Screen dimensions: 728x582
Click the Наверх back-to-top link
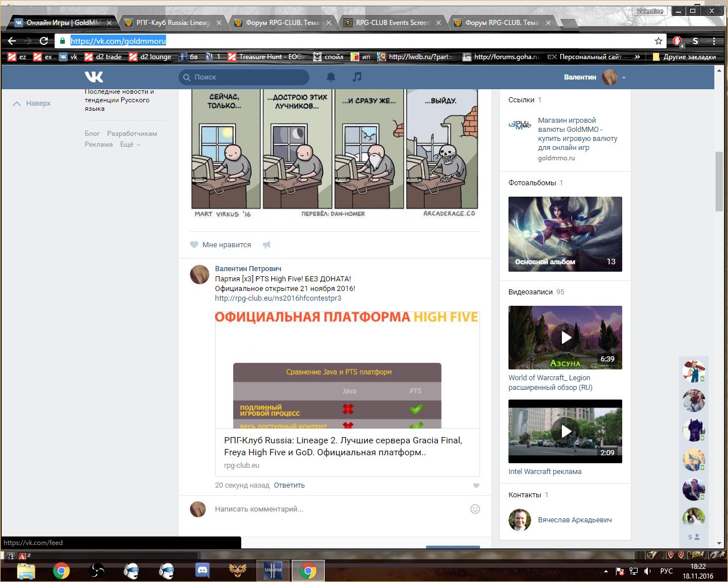pos(32,103)
